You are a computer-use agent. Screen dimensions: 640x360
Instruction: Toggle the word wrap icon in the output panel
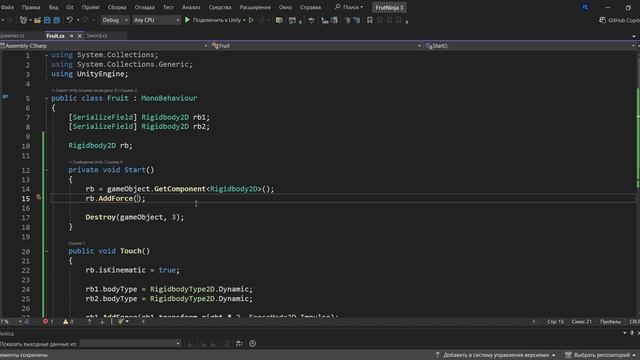coord(240,344)
